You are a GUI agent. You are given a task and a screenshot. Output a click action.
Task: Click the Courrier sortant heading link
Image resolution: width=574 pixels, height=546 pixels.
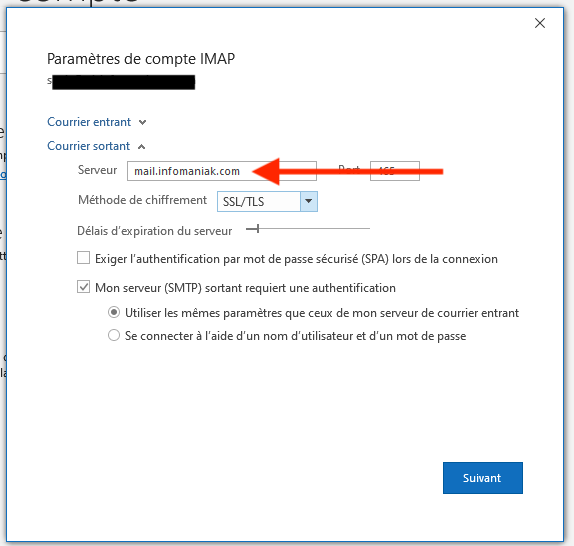[89, 146]
